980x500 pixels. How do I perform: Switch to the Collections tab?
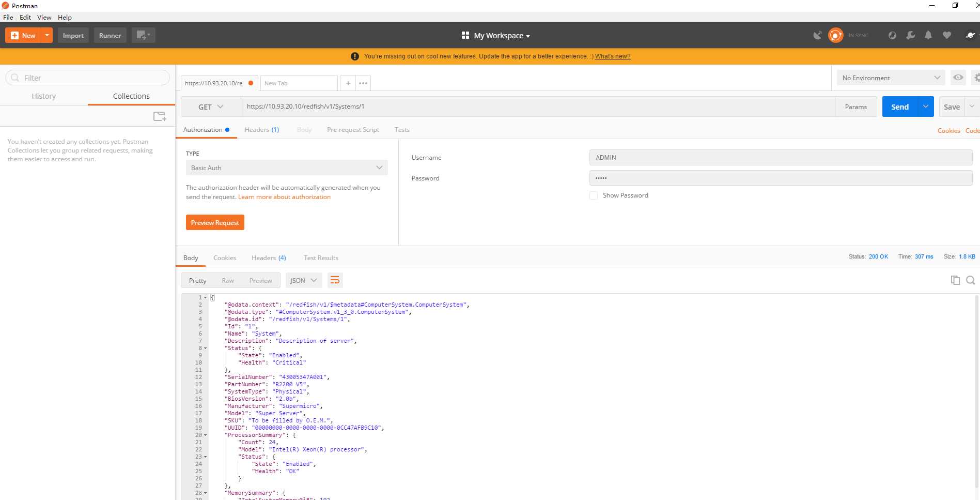131,96
